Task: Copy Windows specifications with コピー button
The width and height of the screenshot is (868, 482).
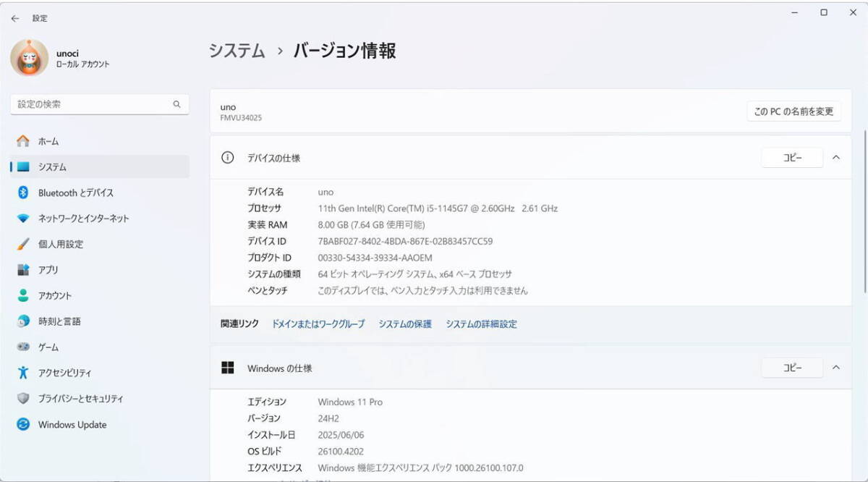Action: point(792,368)
